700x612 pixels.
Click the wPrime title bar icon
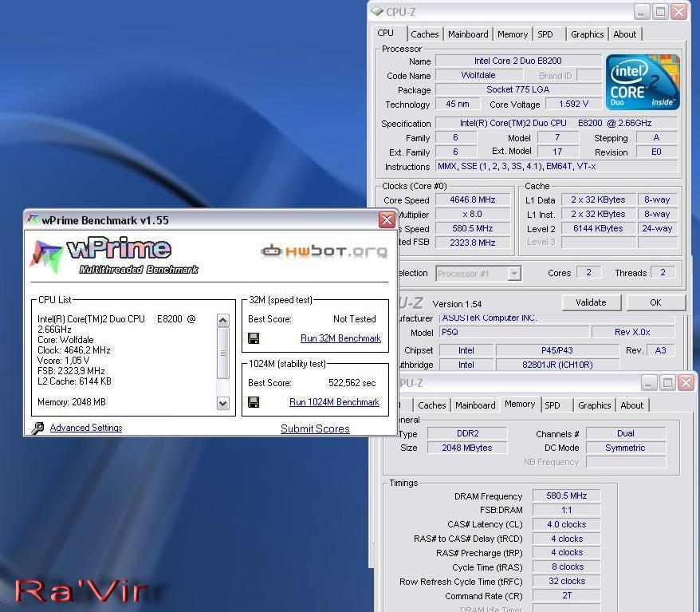(x=32, y=219)
